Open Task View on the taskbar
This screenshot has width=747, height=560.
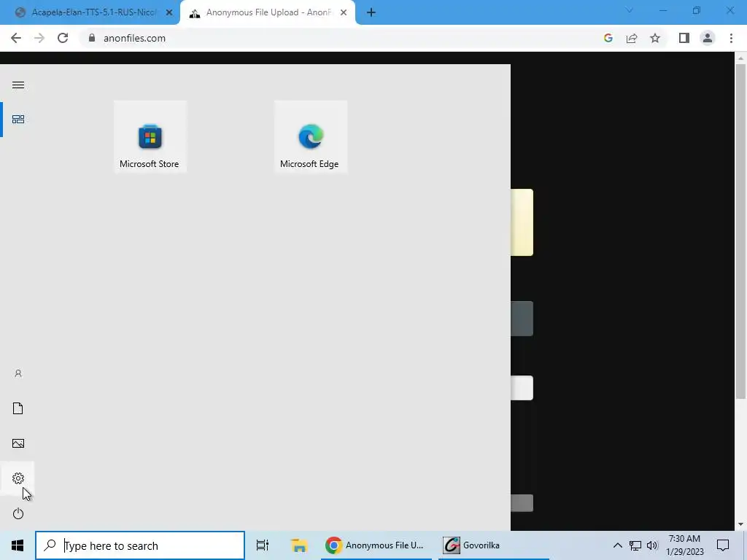click(x=263, y=545)
